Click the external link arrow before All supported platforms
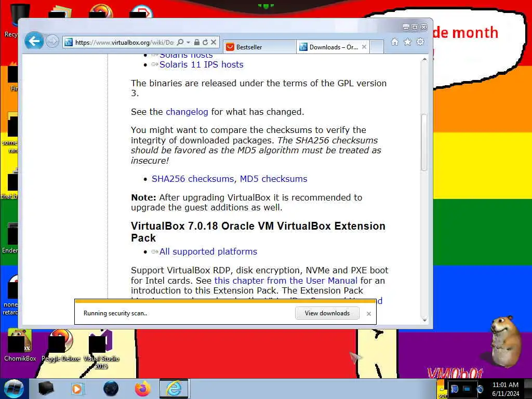 [155, 252]
